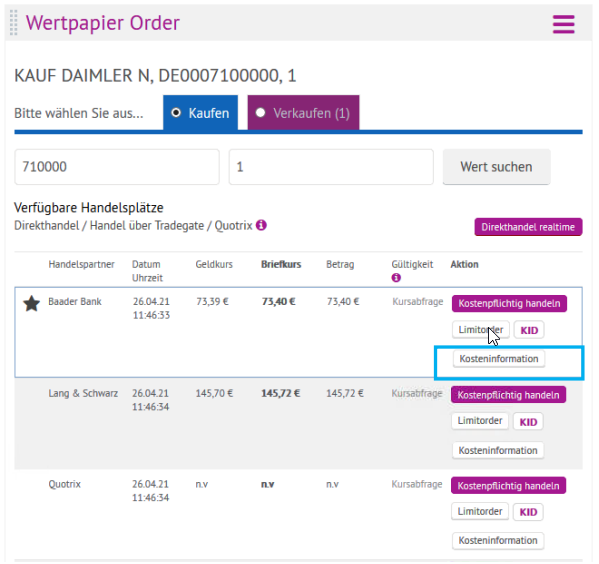
Task: Open KID for Baader Bank
Action: (x=529, y=330)
